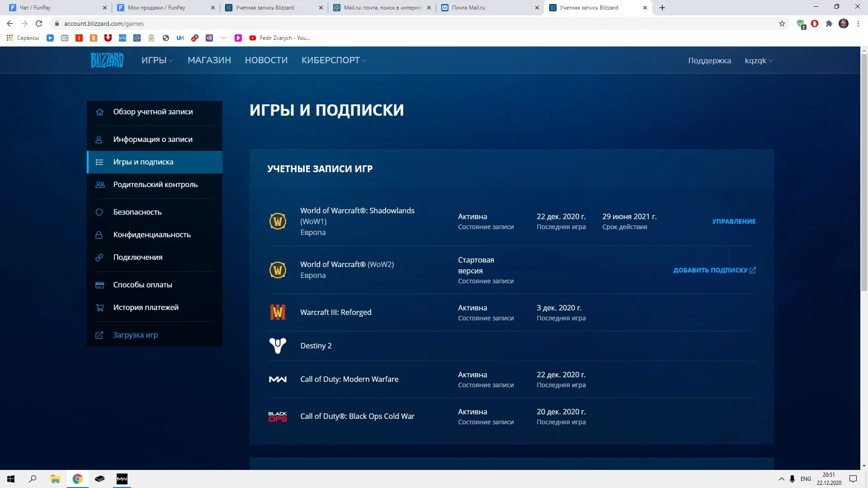Open the kqzqk account dropdown
This screenshot has height=488, width=868.
click(759, 61)
